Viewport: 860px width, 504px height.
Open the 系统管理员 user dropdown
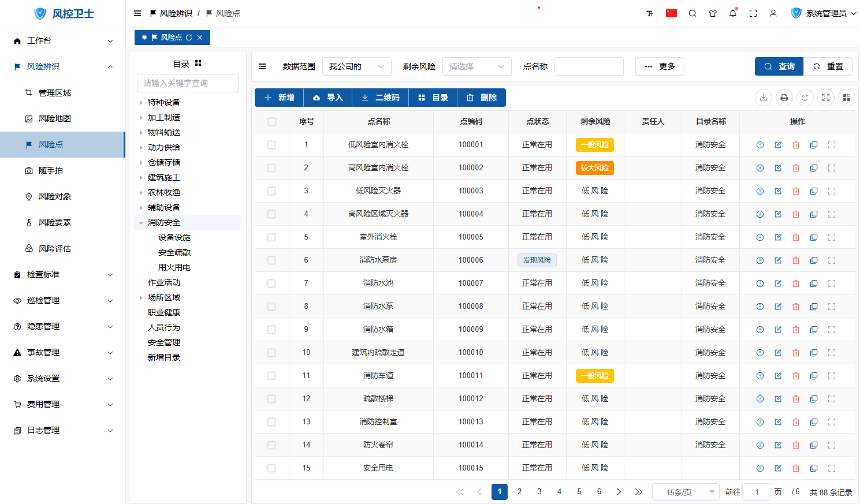coord(824,13)
